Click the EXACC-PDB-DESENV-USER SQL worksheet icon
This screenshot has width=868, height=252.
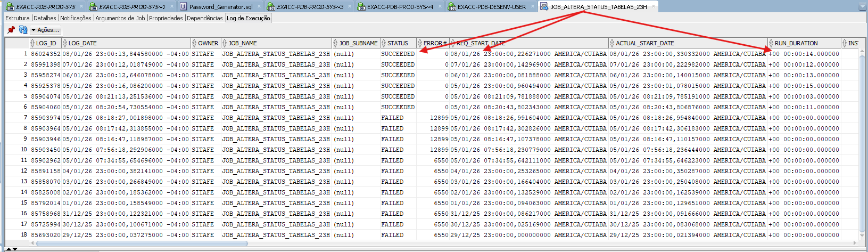click(452, 7)
